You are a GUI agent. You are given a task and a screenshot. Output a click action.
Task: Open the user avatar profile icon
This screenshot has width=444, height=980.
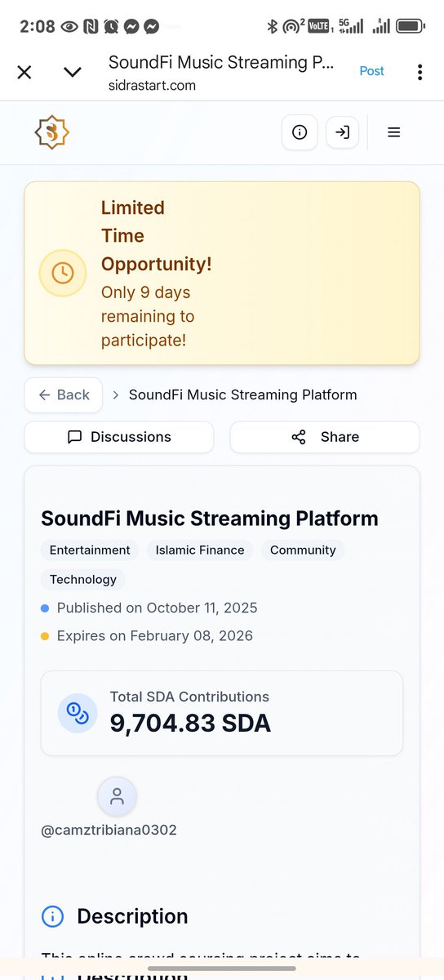coord(117,796)
